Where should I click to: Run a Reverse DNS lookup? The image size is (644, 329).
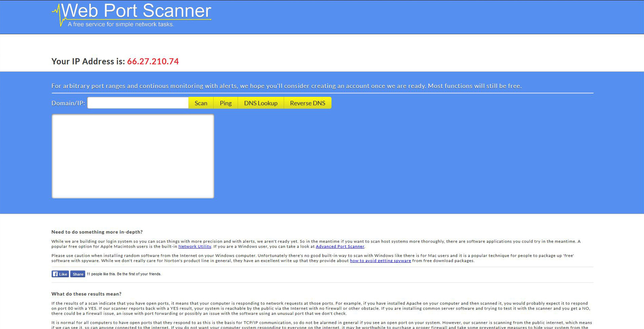[307, 103]
